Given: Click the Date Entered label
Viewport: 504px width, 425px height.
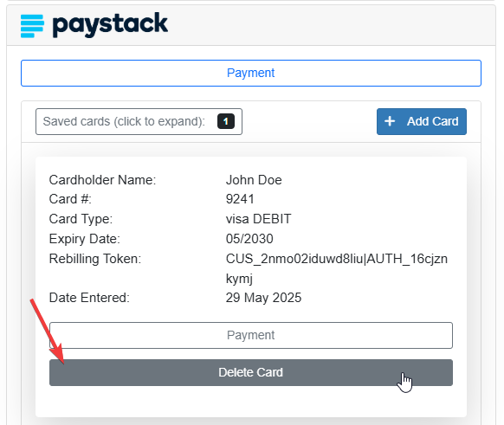Looking at the screenshot, I should [x=89, y=298].
